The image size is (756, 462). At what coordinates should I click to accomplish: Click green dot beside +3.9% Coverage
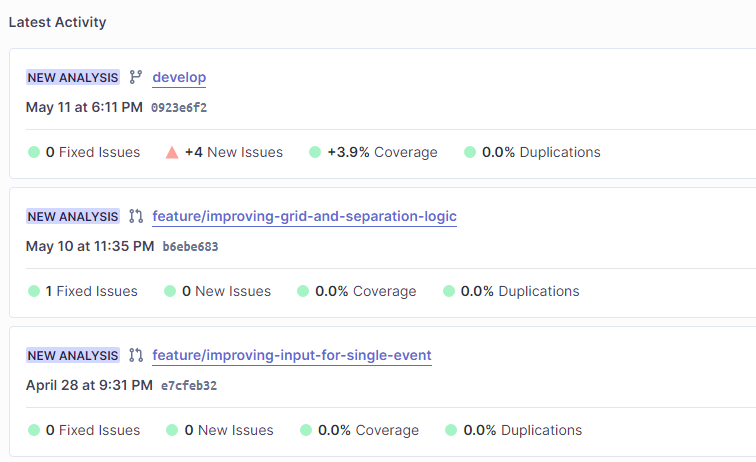coord(315,152)
